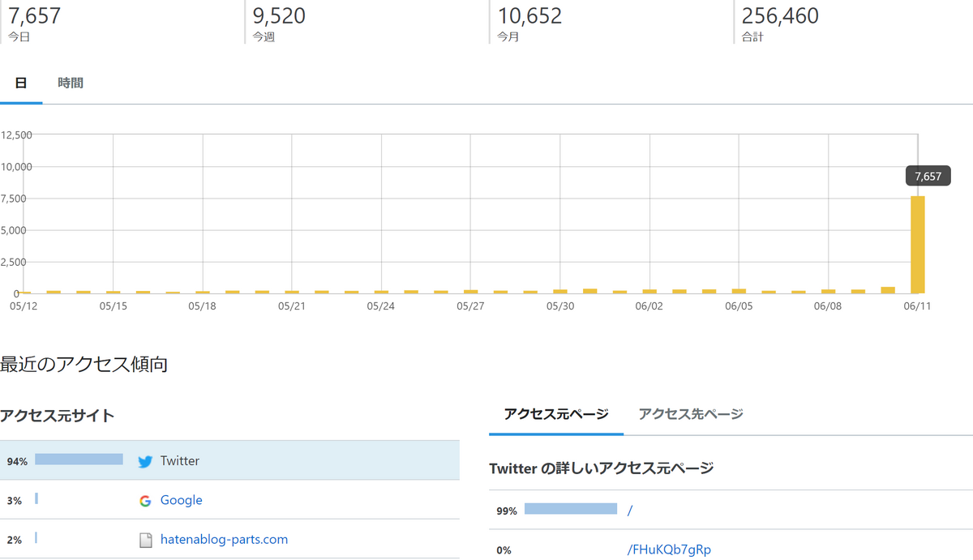973x560 pixels.
Task: Click the Twitter bird icon
Action: (x=145, y=461)
